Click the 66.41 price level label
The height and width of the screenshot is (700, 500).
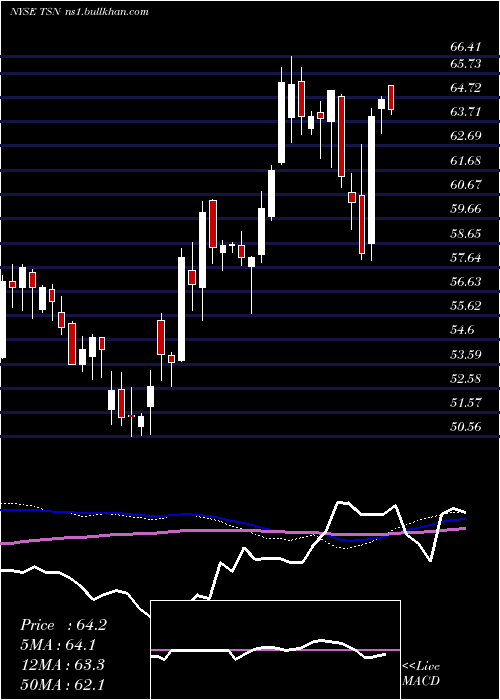(x=465, y=47)
